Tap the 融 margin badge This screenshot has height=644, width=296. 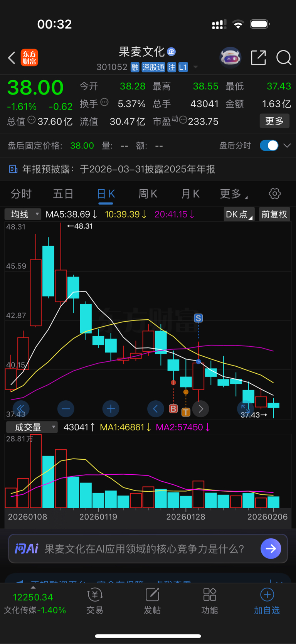point(135,67)
